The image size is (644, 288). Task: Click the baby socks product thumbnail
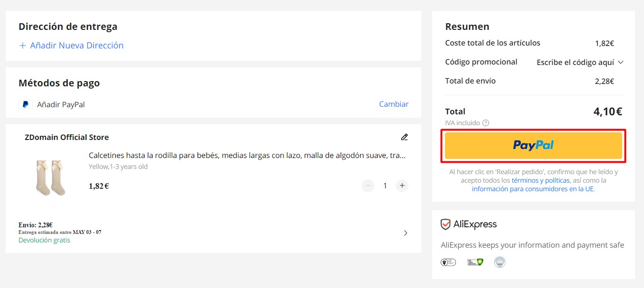click(x=51, y=177)
